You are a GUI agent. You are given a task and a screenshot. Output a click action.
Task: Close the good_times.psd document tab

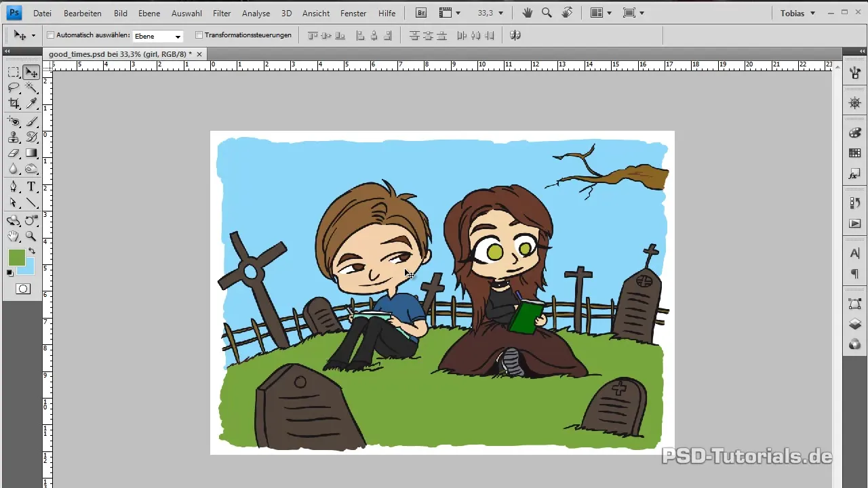pos(199,54)
